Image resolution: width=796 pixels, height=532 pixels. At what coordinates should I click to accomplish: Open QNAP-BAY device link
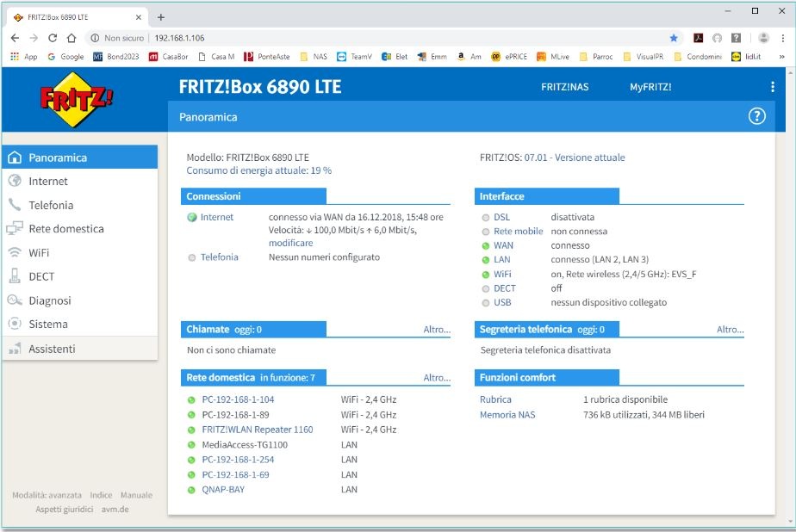pos(223,490)
